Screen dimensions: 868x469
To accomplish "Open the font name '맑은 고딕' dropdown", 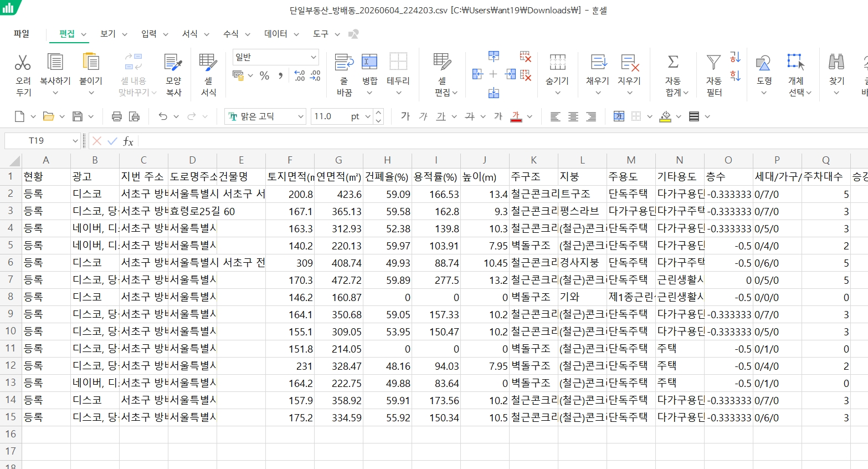I will click(x=301, y=116).
